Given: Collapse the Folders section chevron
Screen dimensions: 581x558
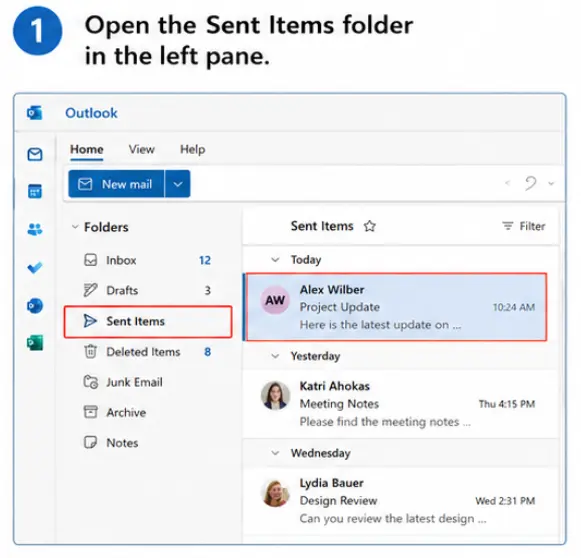Looking at the screenshot, I should coord(75,227).
